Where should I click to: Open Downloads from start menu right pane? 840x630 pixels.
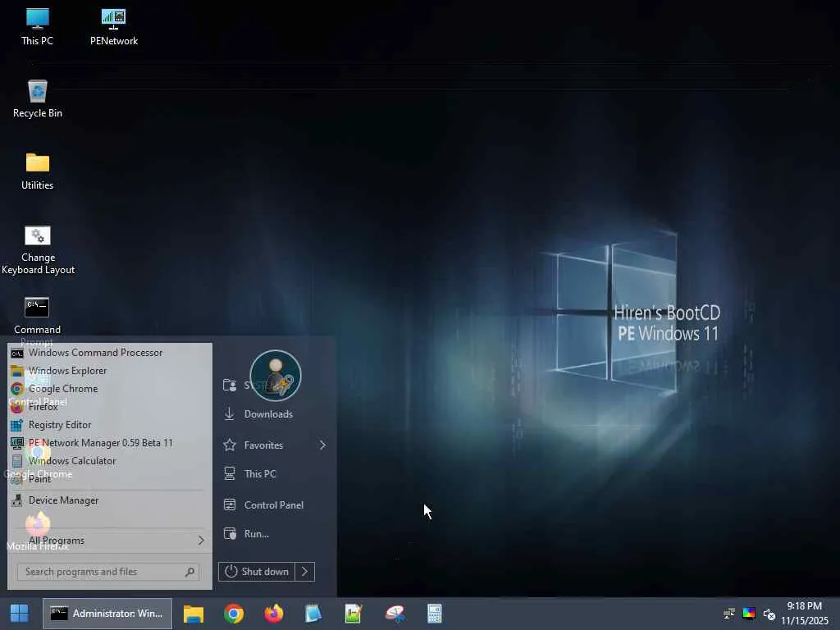click(268, 414)
